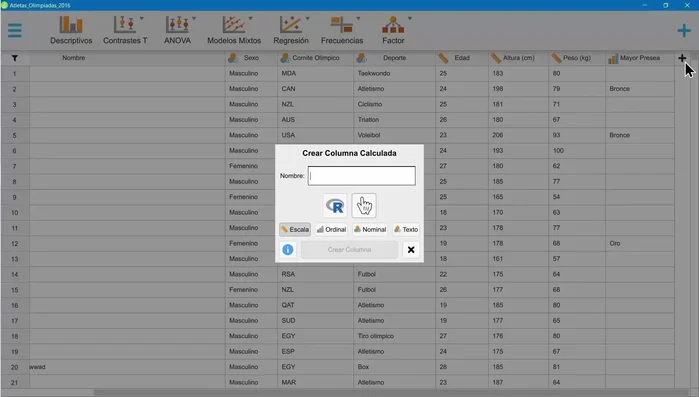The image size is (699, 397).
Task: Expand the ANOVA dropdown arrow
Action: coord(194,19)
